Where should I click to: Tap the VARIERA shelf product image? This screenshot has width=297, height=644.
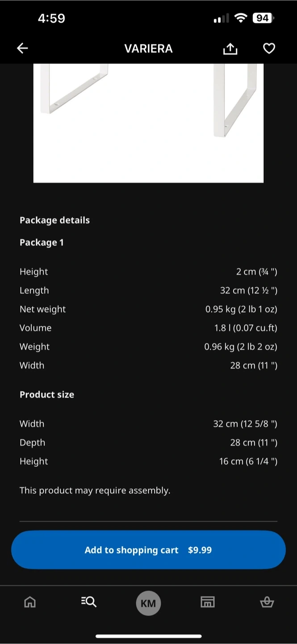click(x=148, y=123)
